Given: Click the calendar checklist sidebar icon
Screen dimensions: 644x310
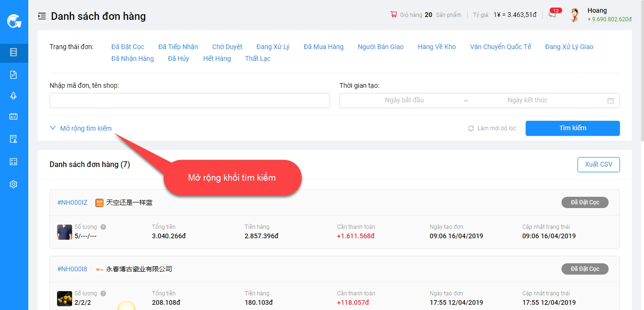Looking at the screenshot, I should (x=13, y=116).
